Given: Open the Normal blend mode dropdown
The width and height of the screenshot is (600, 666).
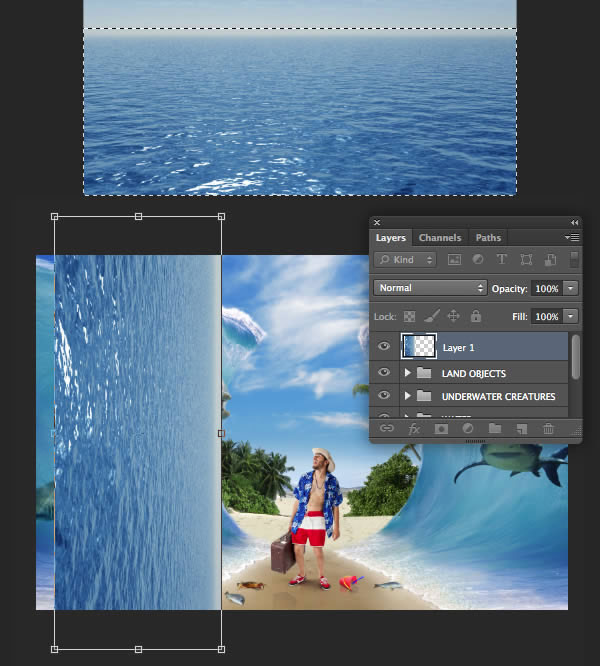Looking at the screenshot, I should click(x=430, y=288).
